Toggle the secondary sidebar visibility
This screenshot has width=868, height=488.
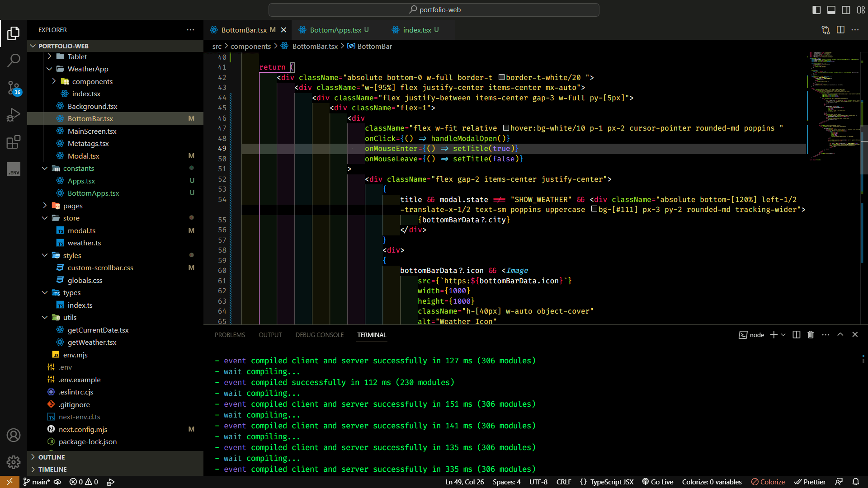click(x=846, y=9)
